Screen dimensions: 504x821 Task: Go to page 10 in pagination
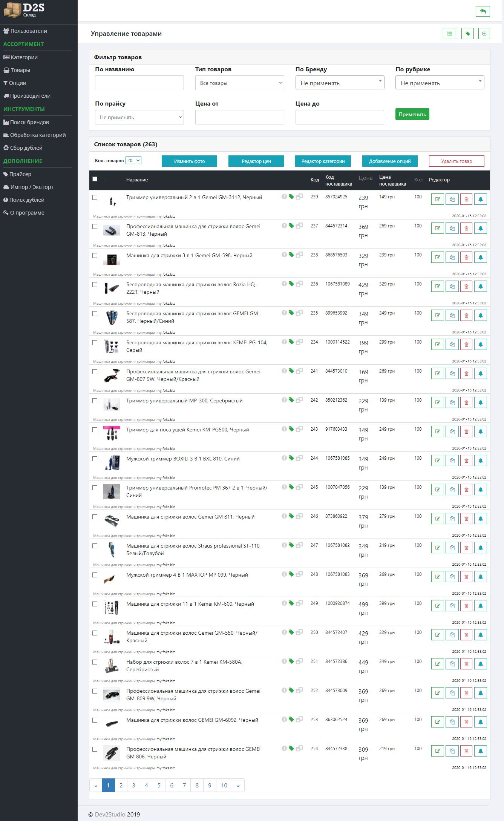click(x=224, y=785)
